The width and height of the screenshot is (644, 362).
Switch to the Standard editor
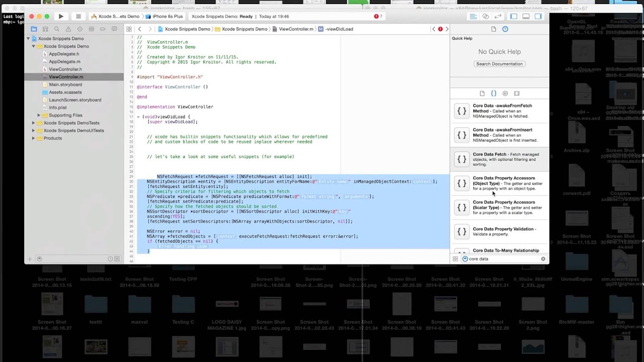[473, 17]
